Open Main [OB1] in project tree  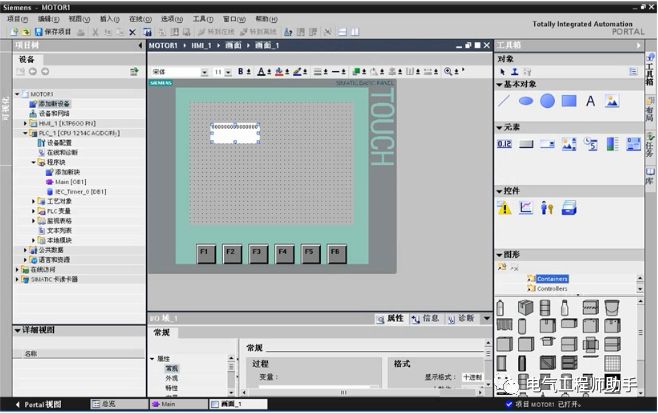click(70, 182)
